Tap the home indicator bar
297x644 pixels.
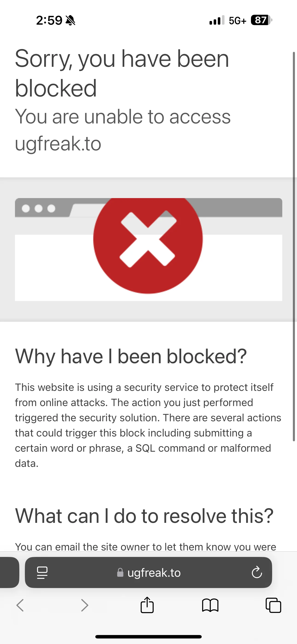point(148,636)
